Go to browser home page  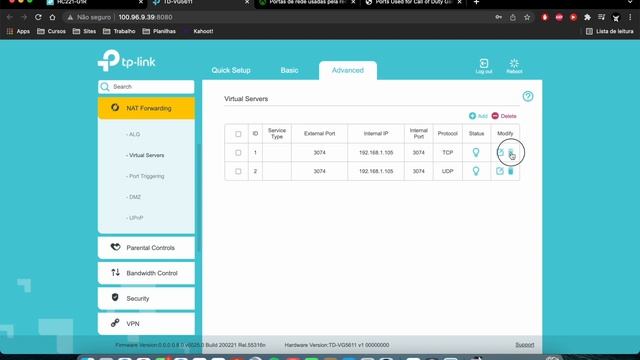52,17
